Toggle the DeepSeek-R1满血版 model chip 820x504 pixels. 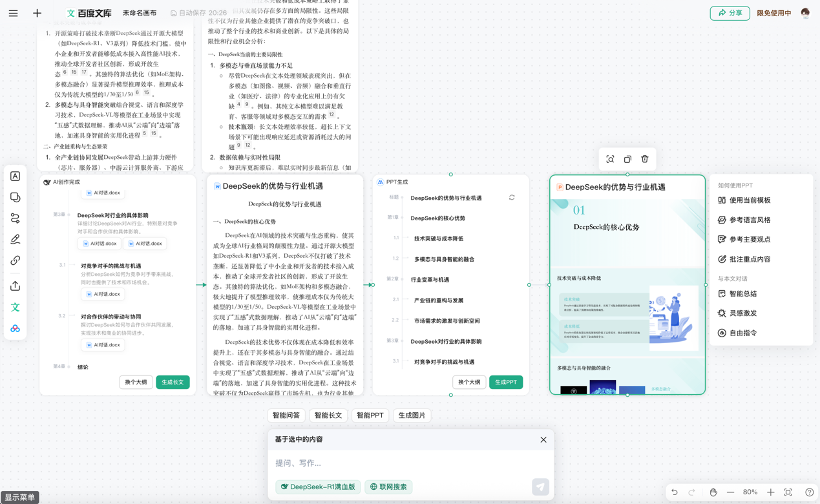318,487
